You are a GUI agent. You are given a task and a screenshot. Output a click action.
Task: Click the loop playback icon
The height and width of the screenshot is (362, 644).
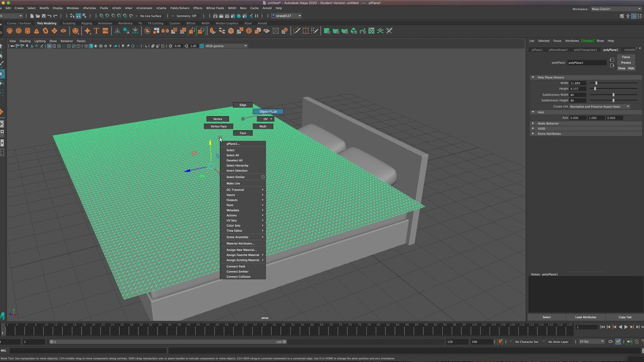(610, 341)
